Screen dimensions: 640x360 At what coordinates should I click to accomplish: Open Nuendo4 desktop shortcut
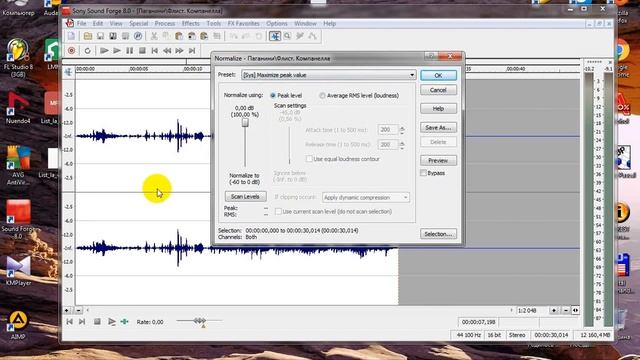coord(18,107)
